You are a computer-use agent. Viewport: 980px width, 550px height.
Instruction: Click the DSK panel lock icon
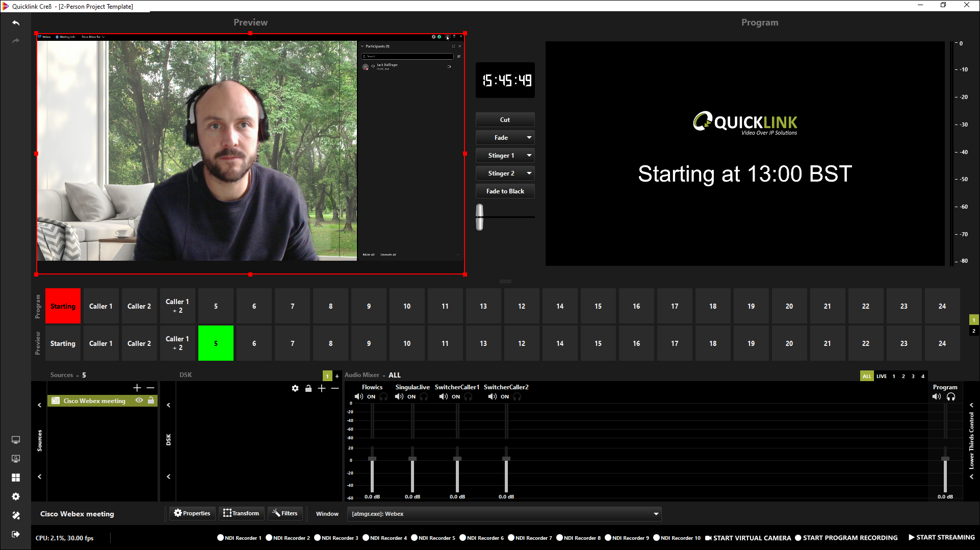pyautogui.click(x=308, y=388)
